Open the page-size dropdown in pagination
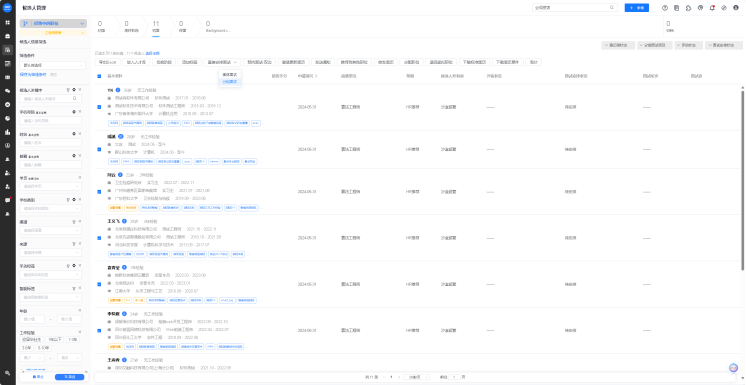This screenshot has width=746, height=385. coord(416,377)
